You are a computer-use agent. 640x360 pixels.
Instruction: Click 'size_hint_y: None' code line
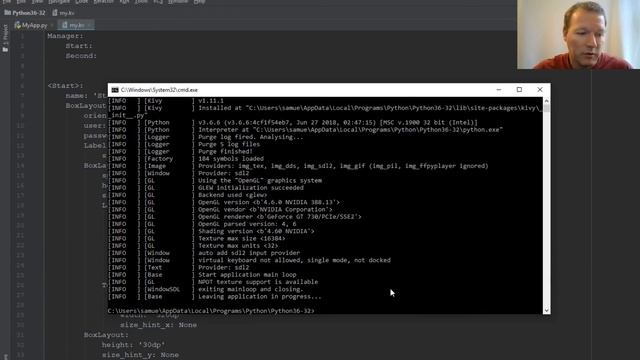coord(140,355)
